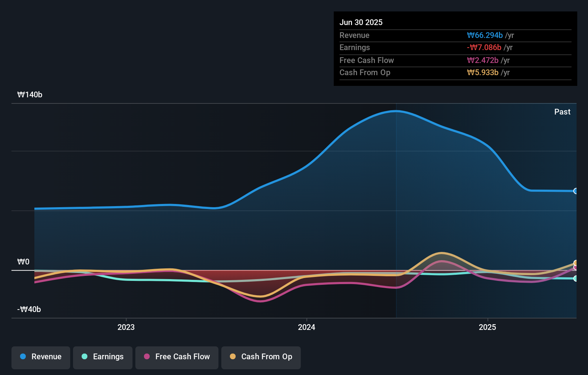Toggle the Revenue legend button
Image resolution: width=588 pixels, height=375 pixels.
tap(41, 357)
